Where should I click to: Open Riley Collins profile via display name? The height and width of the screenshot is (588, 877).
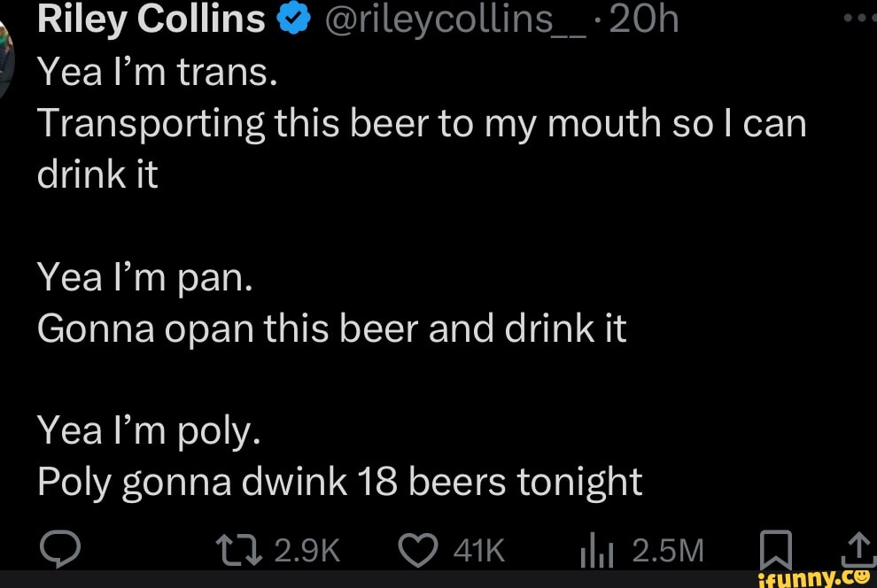[x=151, y=19]
